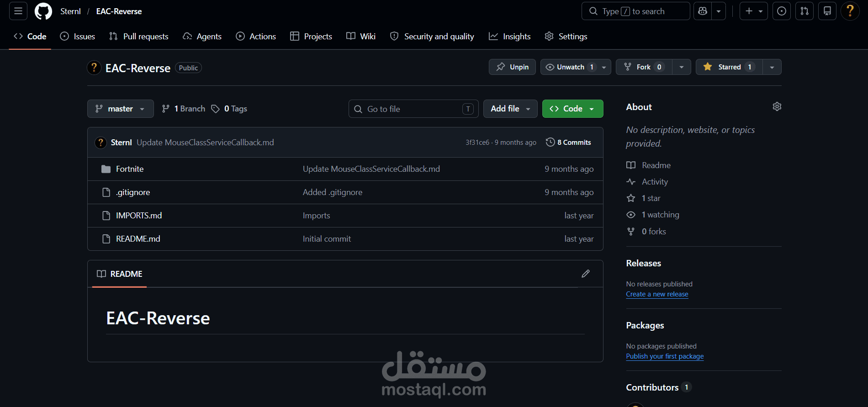This screenshot has width=868, height=407.
Task: Open the notifications inbox icon
Action: (x=827, y=11)
